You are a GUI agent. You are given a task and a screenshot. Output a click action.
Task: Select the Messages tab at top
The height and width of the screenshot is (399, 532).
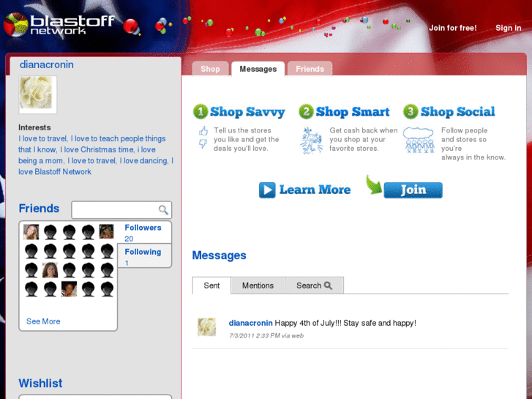pyautogui.click(x=258, y=69)
